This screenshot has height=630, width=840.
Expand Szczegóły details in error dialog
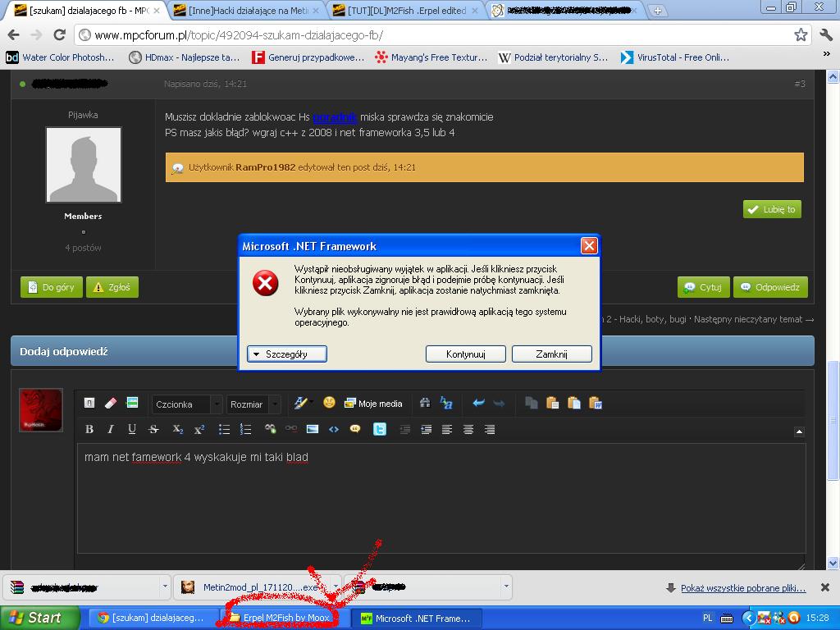click(x=286, y=354)
